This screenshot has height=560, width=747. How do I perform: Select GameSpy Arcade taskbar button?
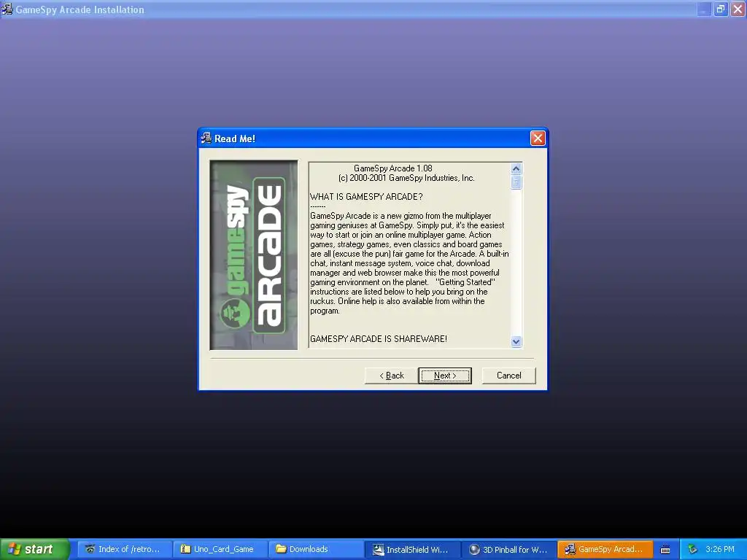pyautogui.click(x=605, y=549)
